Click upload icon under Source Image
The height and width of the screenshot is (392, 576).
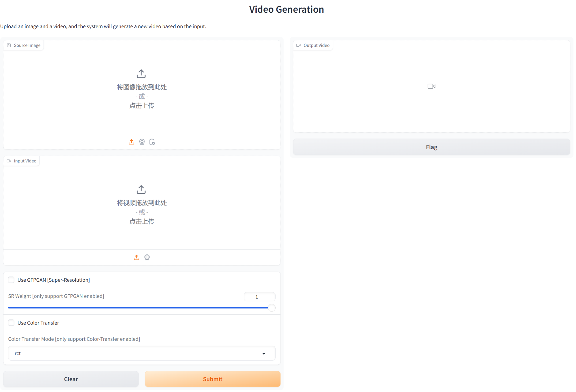131,142
